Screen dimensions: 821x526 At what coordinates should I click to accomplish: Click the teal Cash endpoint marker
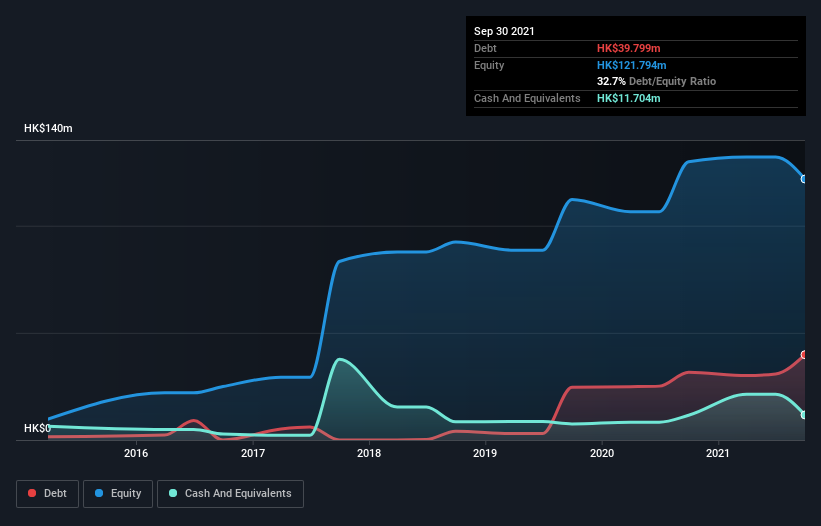pyautogui.click(x=804, y=415)
